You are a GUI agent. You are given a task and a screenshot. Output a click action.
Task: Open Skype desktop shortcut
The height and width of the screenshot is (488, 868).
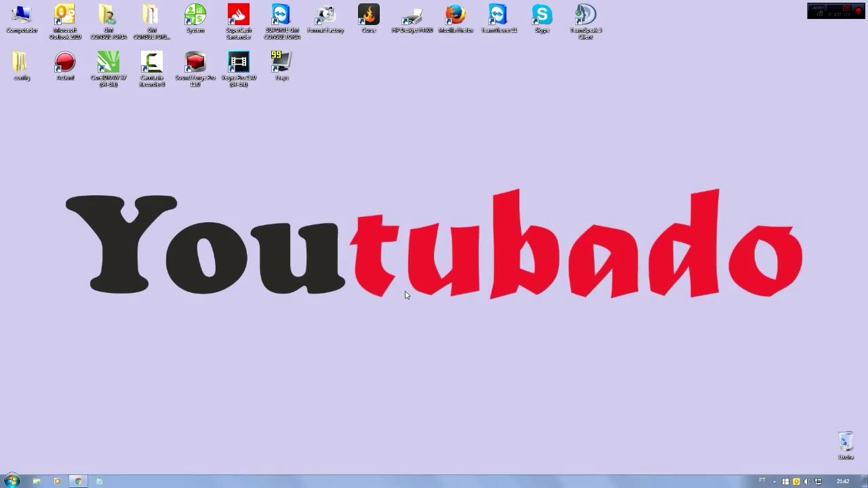[542, 19]
